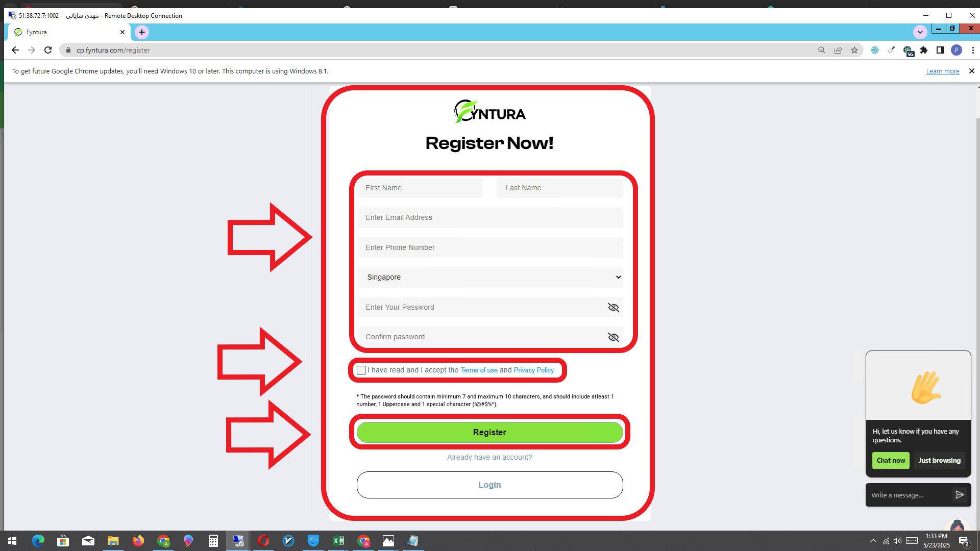Open the Chrome profile avatar

click(x=957, y=50)
